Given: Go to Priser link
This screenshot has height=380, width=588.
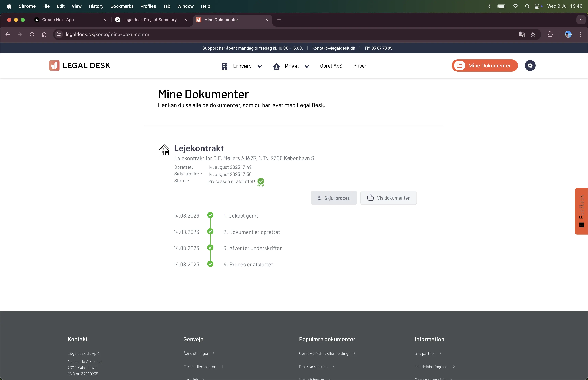Looking at the screenshot, I should pyautogui.click(x=360, y=66).
